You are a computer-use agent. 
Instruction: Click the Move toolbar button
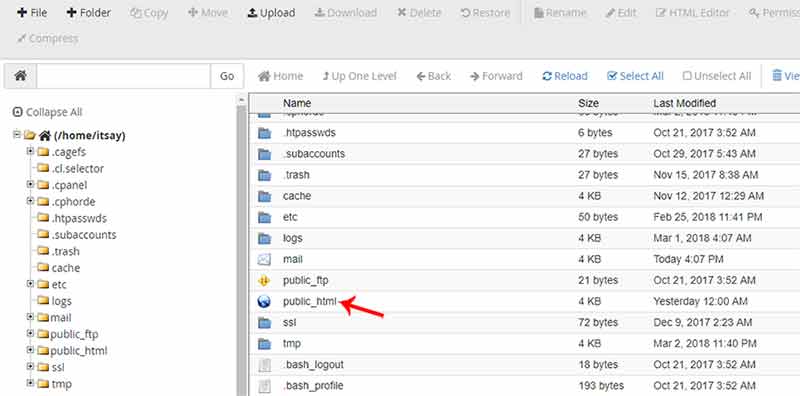[x=208, y=13]
